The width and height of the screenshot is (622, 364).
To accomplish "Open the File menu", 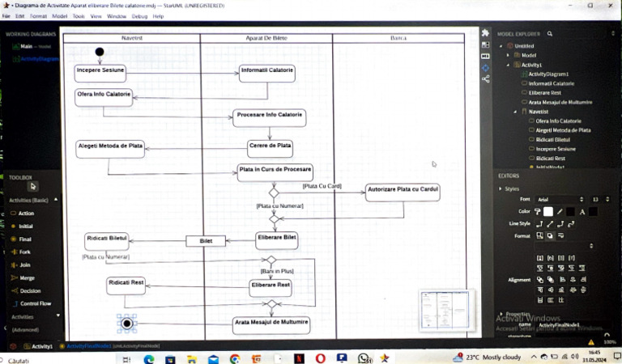I will point(6,16).
